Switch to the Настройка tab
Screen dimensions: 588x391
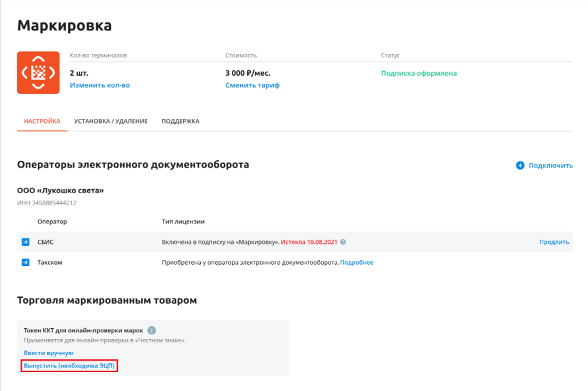tap(42, 122)
